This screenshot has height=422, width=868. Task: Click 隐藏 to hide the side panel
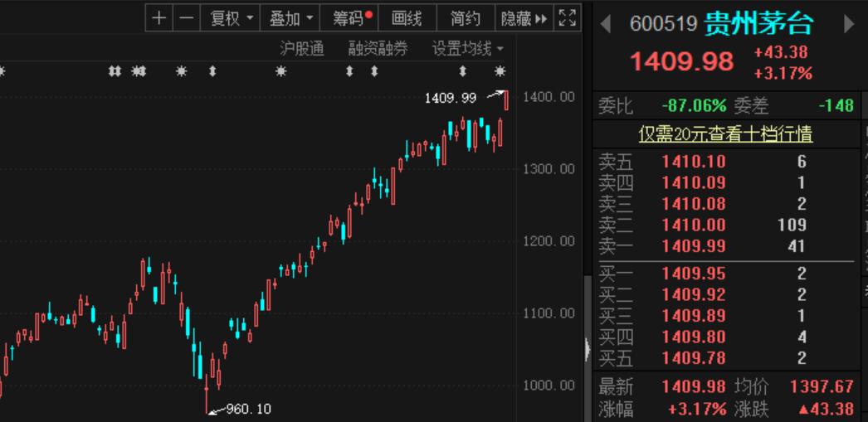pyautogui.click(x=523, y=18)
